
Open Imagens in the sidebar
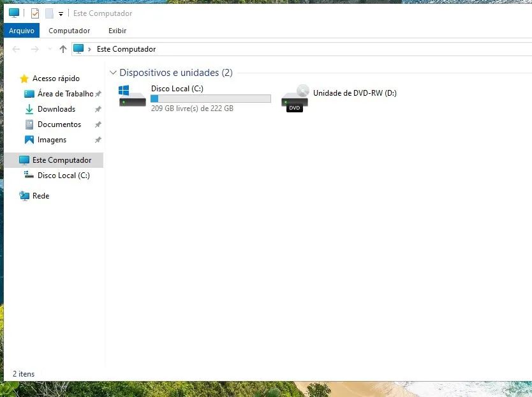[52, 140]
